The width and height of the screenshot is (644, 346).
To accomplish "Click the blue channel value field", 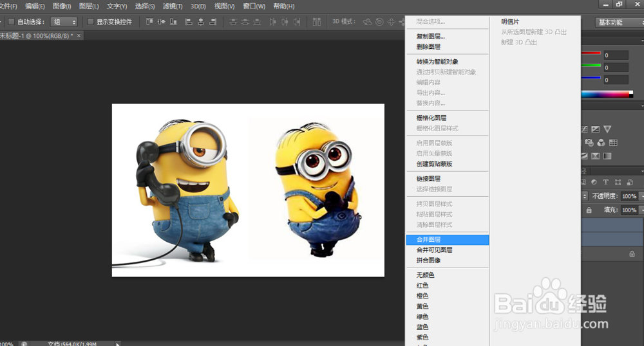I will tap(616, 80).
